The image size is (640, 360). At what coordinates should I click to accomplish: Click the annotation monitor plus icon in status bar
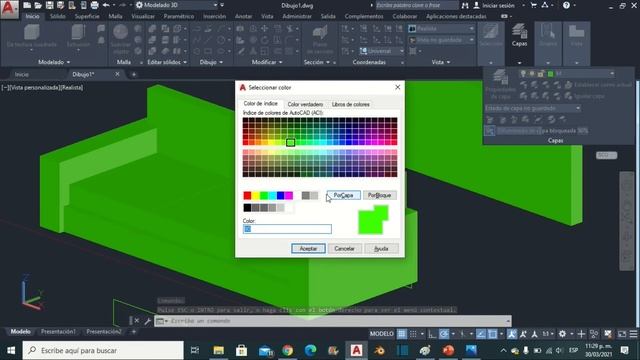(x=581, y=334)
